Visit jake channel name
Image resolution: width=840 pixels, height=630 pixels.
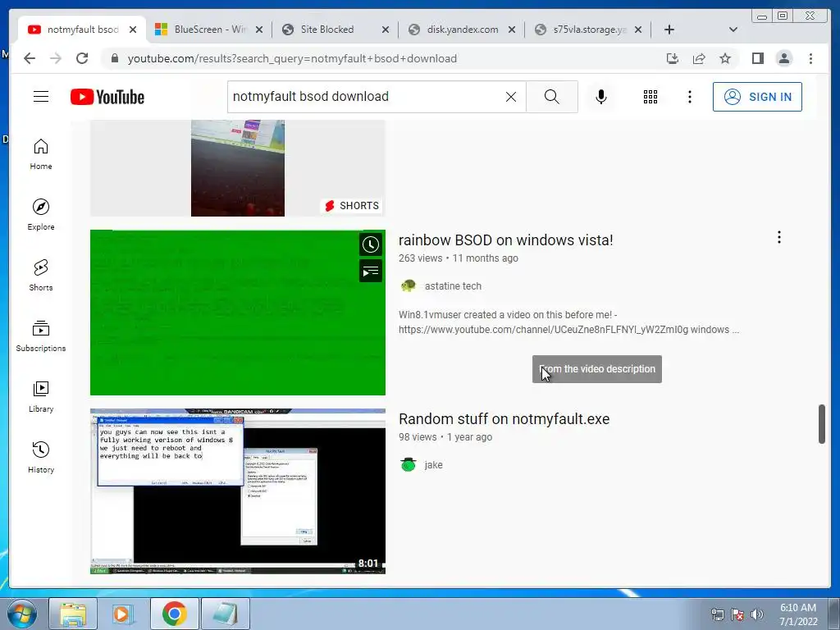(433, 465)
